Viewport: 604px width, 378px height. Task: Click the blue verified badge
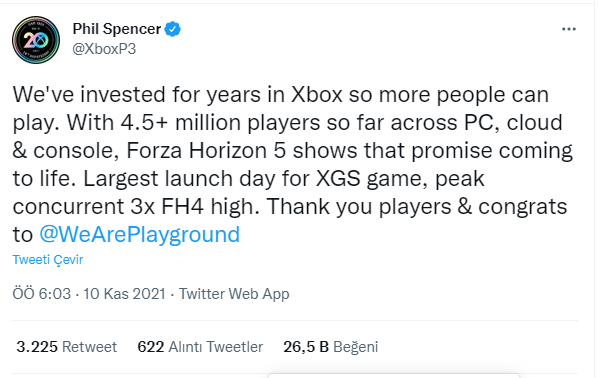point(173,29)
